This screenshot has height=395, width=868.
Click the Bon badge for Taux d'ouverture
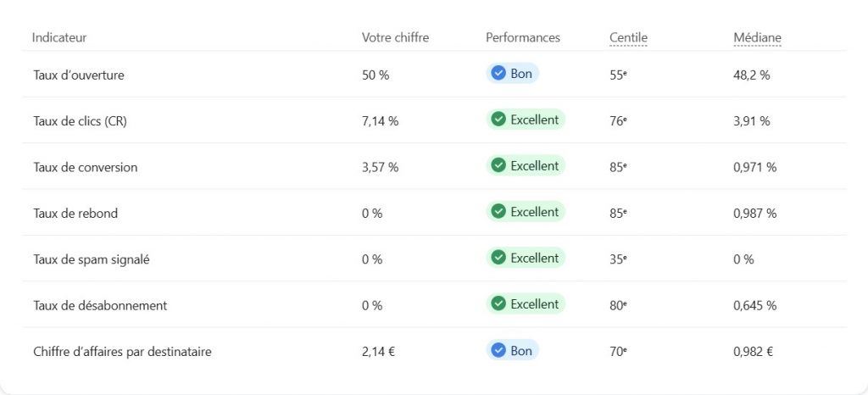513,74
